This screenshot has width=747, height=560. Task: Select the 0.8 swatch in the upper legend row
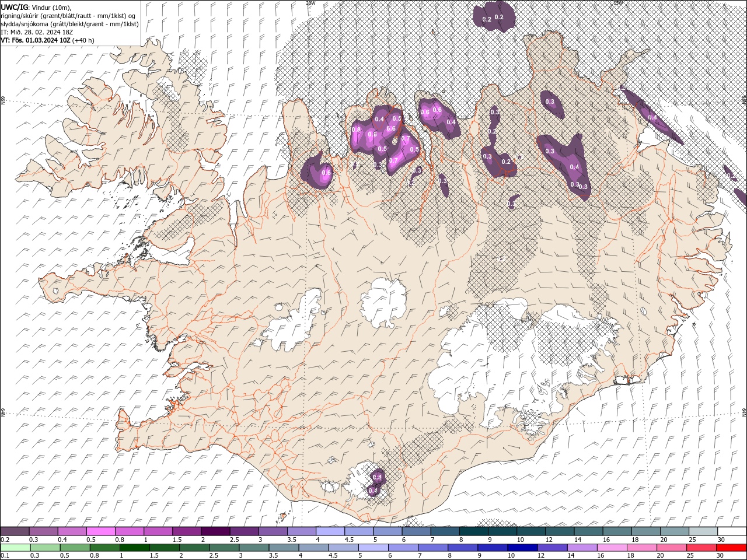(129, 531)
